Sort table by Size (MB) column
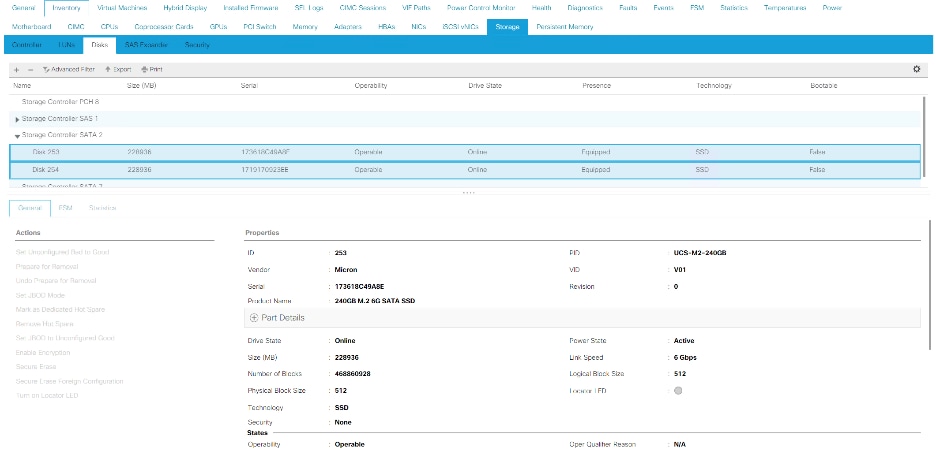The height and width of the screenshot is (458, 936). click(x=142, y=86)
